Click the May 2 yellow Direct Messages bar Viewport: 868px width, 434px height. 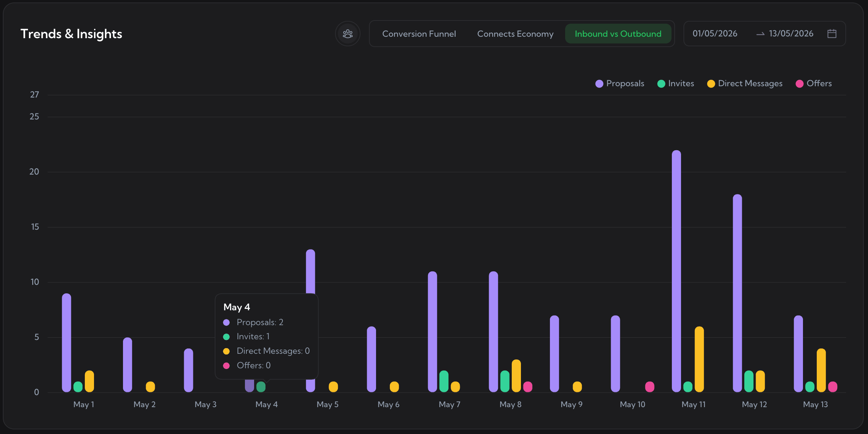pyautogui.click(x=151, y=387)
